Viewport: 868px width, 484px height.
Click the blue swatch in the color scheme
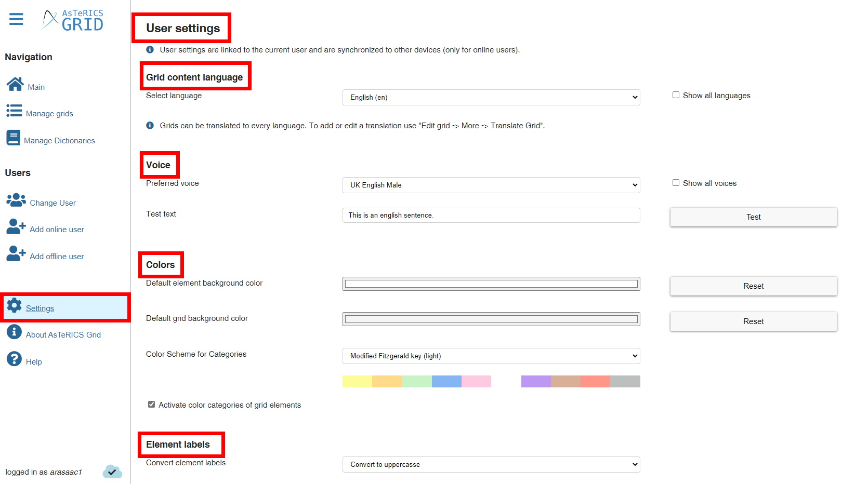446,381
